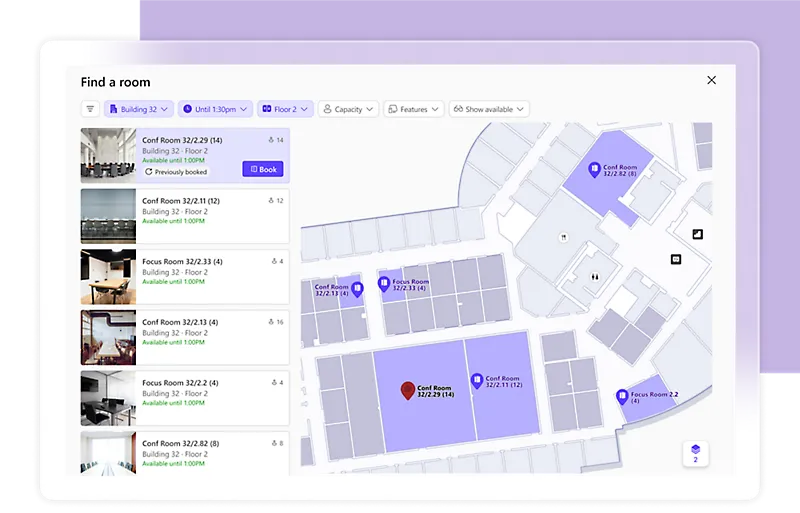Expand the Building 32 dropdown

(139, 109)
